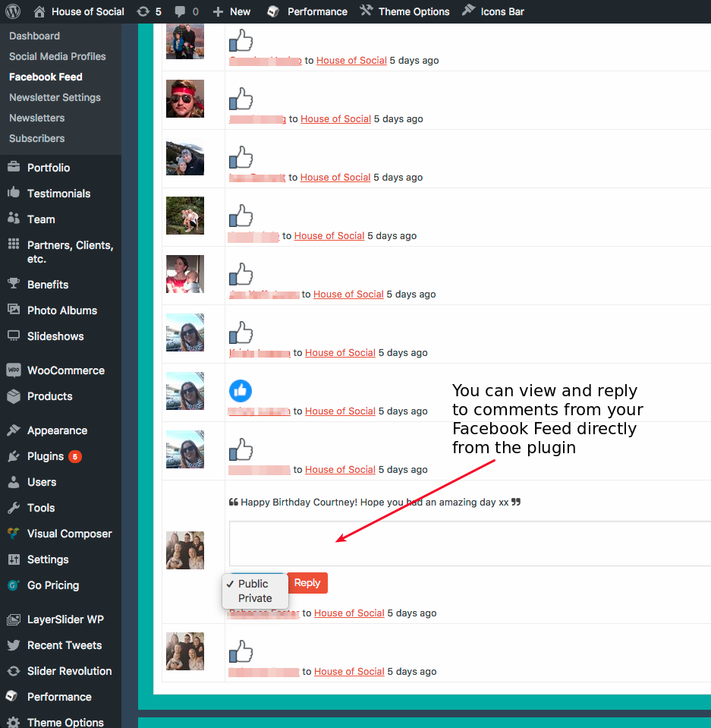Click the WooCommerce logo icon
The width and height of the screenshot is (711, 728).
coord(14,370)
